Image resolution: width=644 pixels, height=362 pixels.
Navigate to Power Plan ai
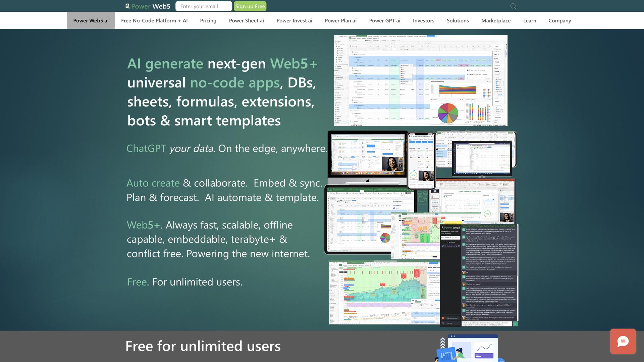pos(340,20)
